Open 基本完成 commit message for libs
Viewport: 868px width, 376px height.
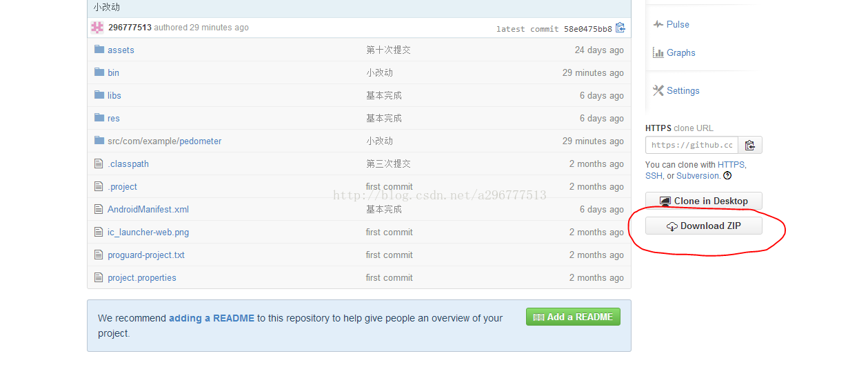click(x=384, y=95)
